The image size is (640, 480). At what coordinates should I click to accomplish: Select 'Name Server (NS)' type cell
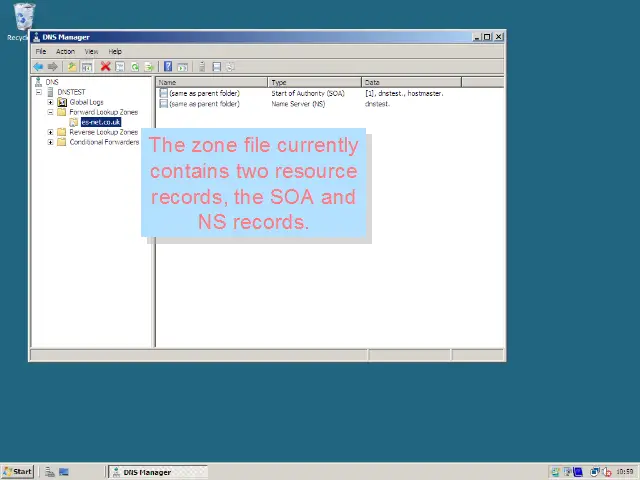tap(298, 104)
